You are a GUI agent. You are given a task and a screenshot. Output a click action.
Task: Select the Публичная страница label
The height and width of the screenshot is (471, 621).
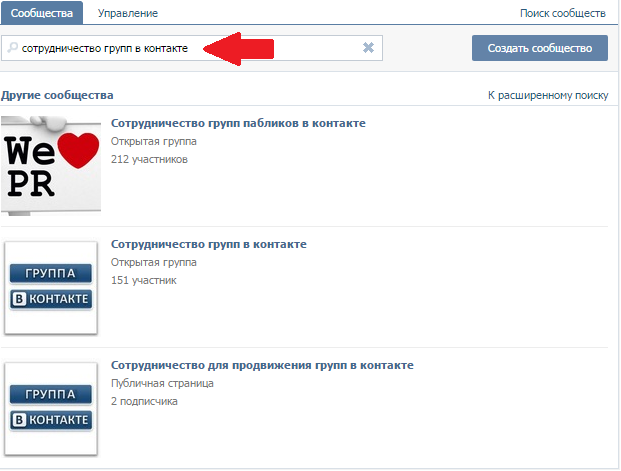coord(162,383)
